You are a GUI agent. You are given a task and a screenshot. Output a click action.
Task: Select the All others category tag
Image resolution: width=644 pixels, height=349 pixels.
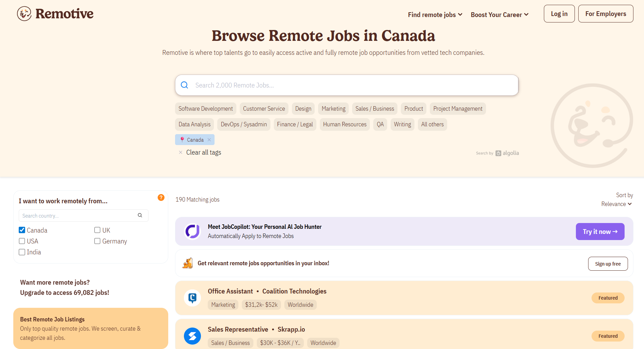coord(433,124)
